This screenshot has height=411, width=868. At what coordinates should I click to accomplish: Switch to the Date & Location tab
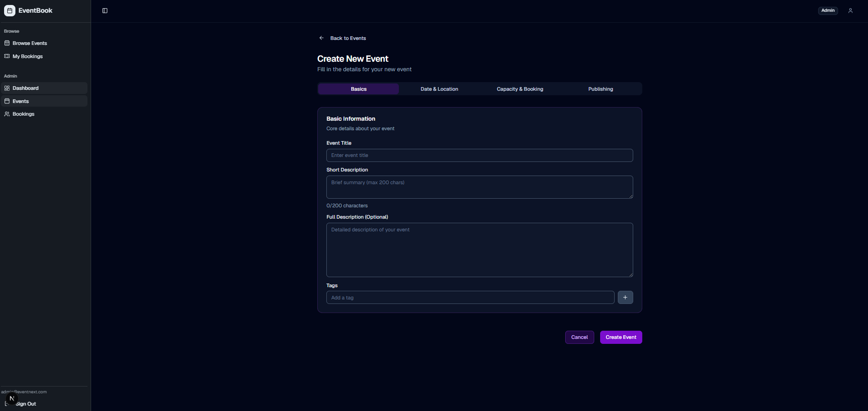[x=439, y=89]
